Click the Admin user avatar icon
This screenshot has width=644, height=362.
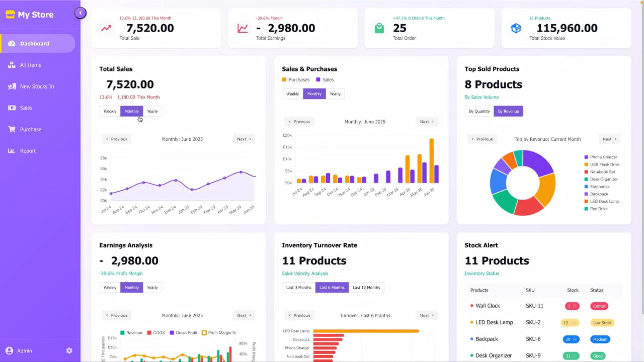coord(9,350)
